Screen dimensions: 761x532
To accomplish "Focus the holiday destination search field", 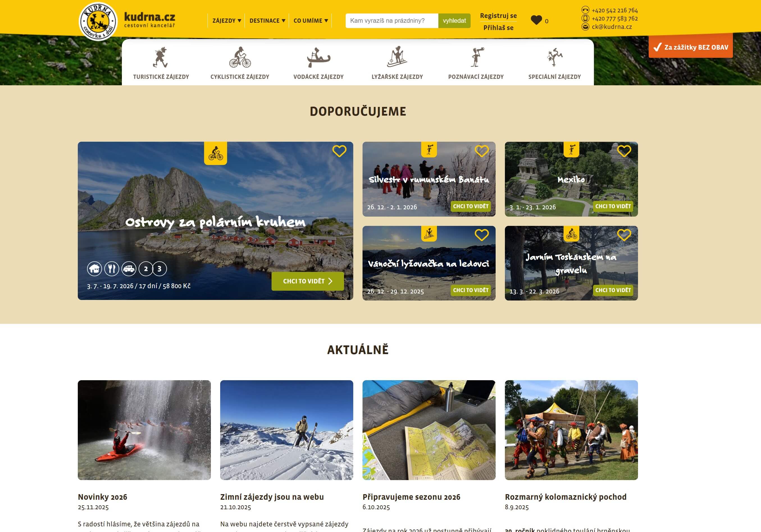I will coord(392,20).
